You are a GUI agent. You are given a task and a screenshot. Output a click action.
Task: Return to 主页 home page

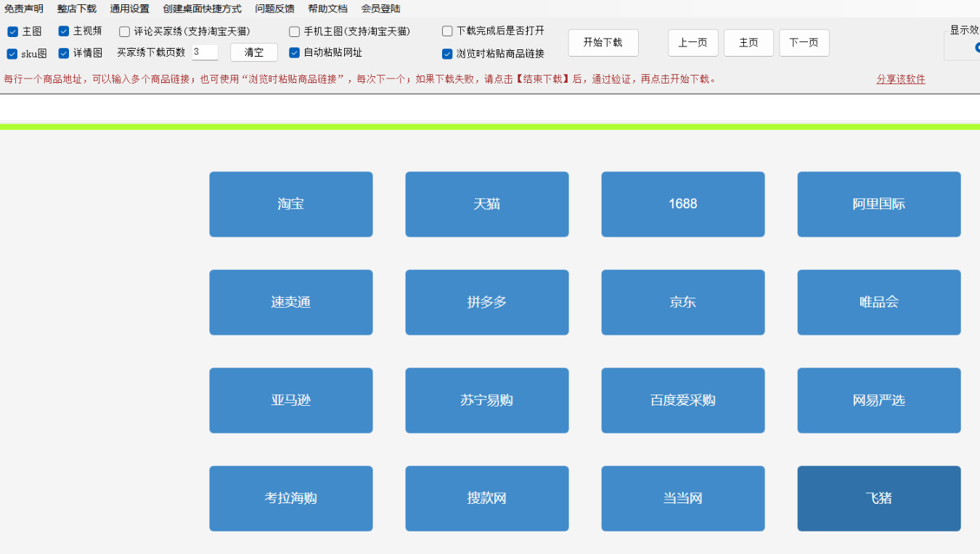[x=748, y=43]
